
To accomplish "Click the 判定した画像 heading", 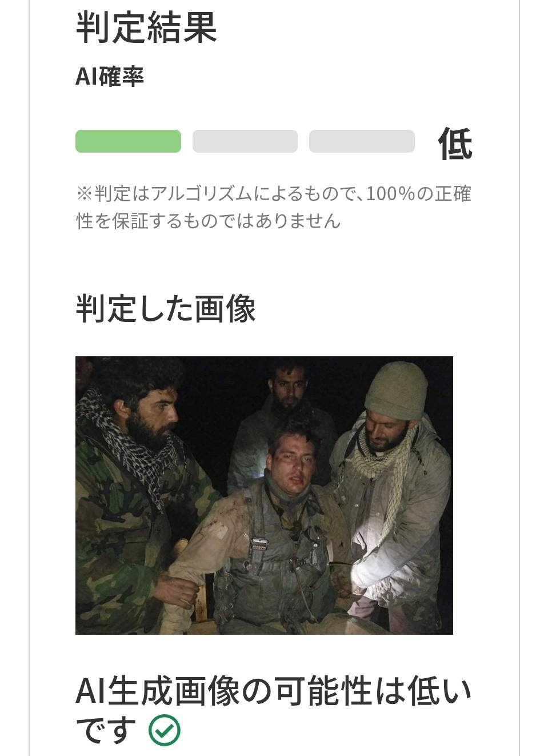I will point(166,309).
